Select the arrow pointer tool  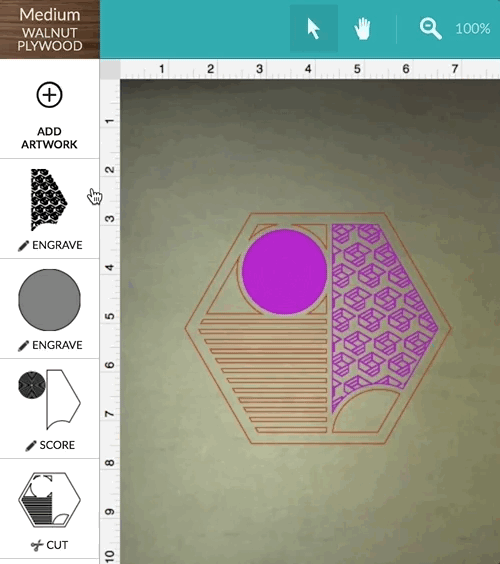314,28
